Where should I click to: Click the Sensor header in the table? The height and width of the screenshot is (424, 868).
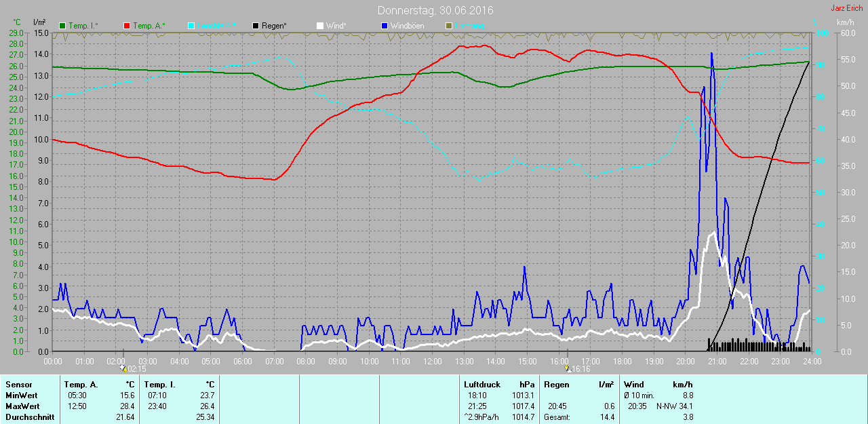(x=18, y=385)
